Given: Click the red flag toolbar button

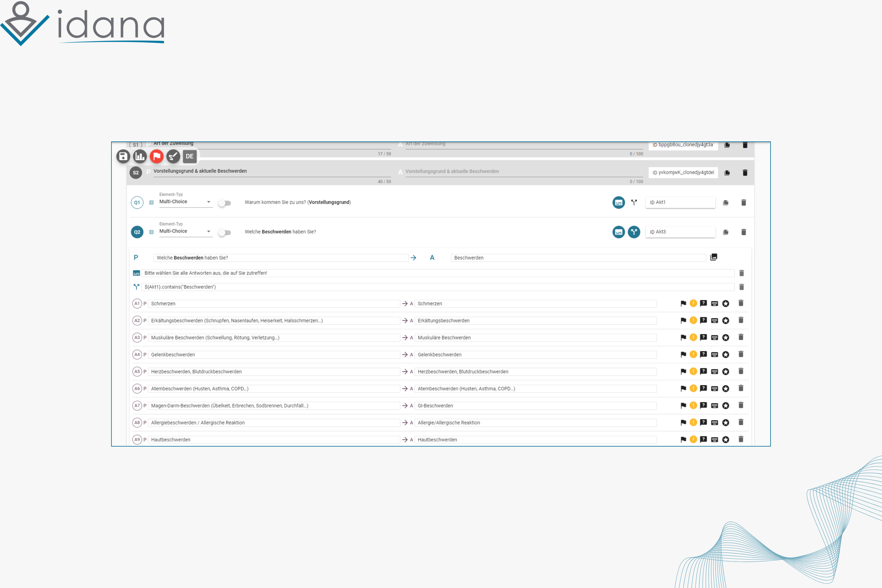Looking at the screenshot, I should pos(156,156).
